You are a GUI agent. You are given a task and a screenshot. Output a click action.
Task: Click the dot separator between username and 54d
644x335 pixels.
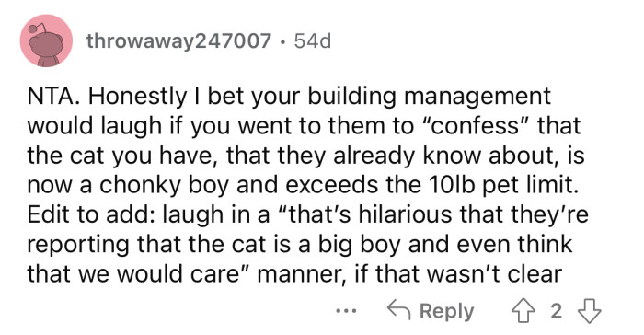pos(283,41)
